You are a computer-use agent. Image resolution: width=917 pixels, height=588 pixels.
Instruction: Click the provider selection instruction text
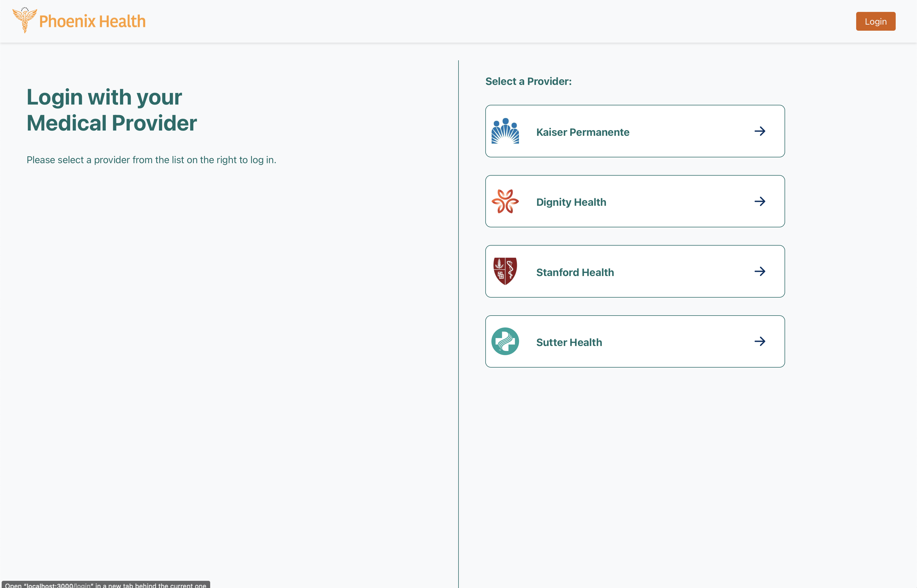[x=151, y=160]
